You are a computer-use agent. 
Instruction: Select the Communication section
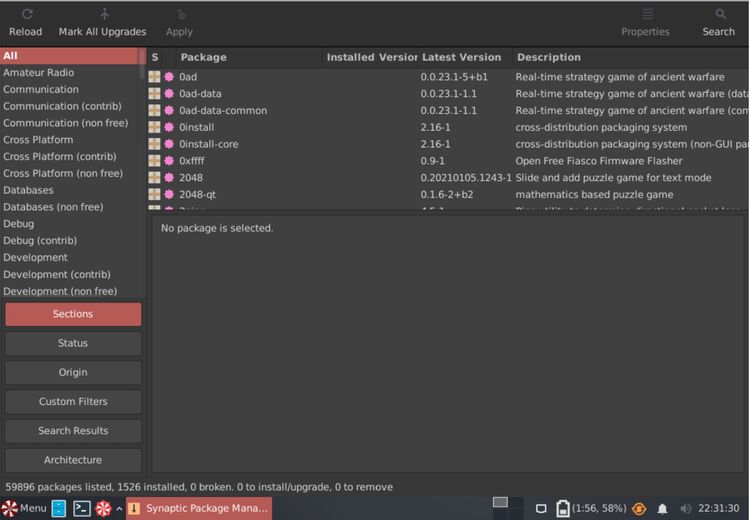[x=69, y=89]
